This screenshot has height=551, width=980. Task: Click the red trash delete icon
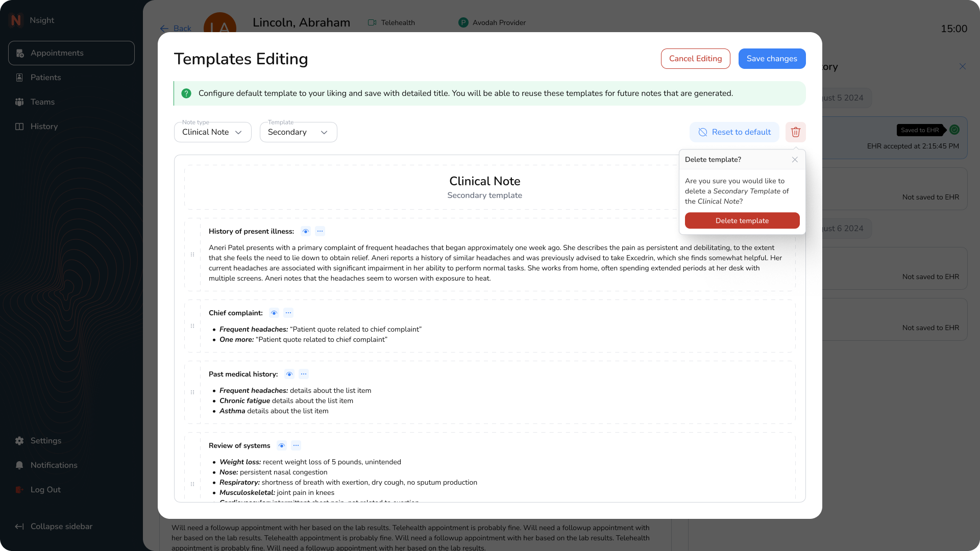[x=795, y=132]
